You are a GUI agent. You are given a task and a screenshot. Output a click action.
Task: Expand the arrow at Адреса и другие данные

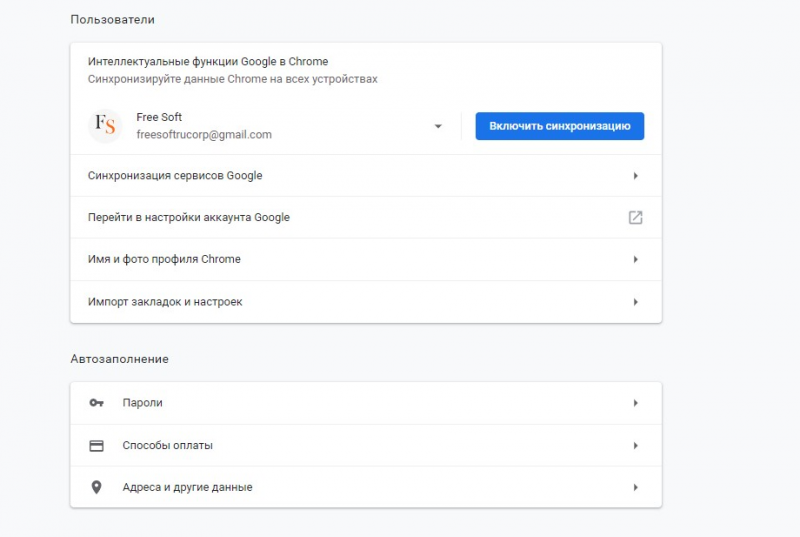click(x=636, y=488)
